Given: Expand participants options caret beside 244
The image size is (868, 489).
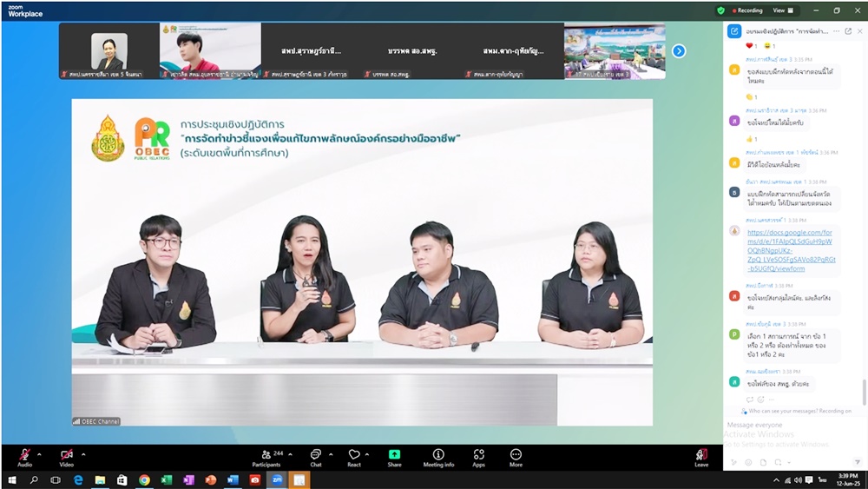Looking at the screenshot, I should click(x=290, y=454).
